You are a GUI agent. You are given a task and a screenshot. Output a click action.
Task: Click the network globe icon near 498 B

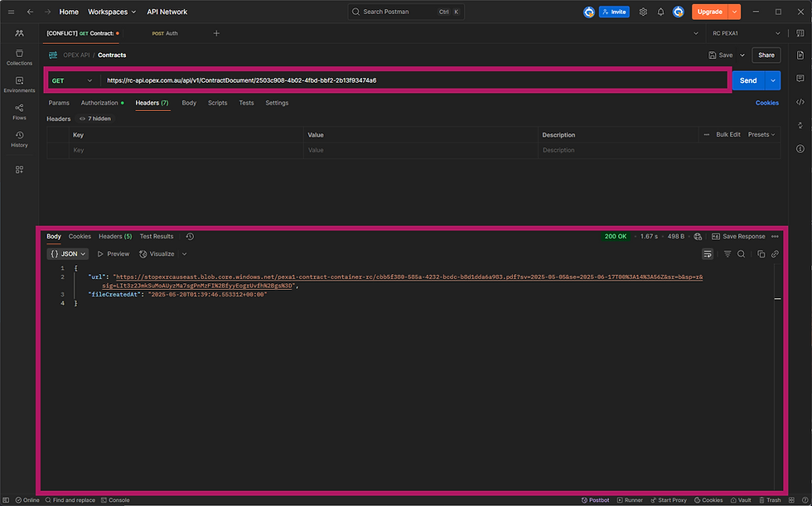(x=698, y=237)
